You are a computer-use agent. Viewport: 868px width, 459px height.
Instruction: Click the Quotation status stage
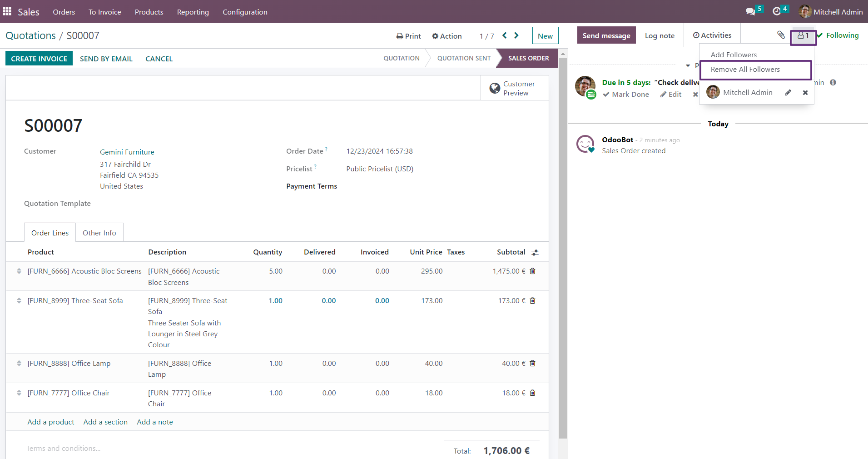pos(402,58)
